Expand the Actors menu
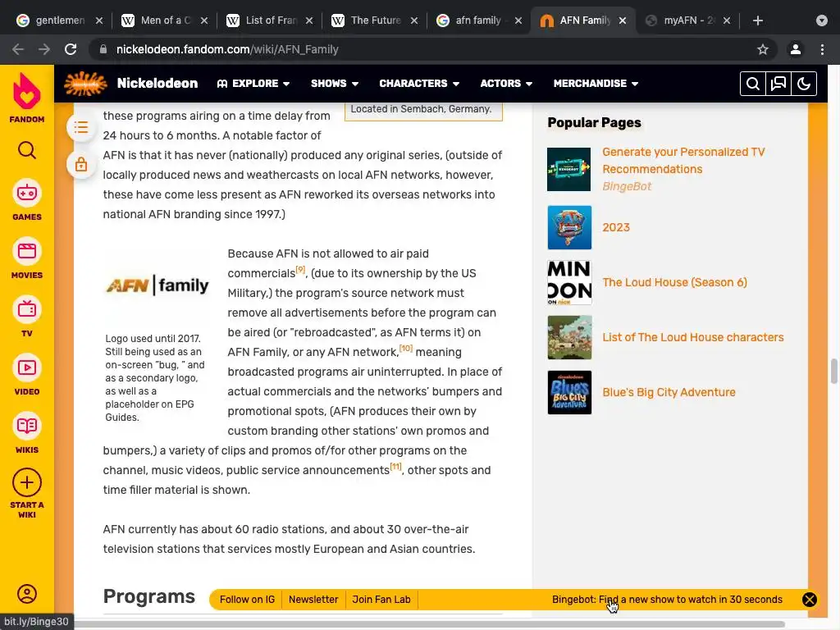Screen dimensions: 840x630 pyautogui.click(x=506, y=84)
